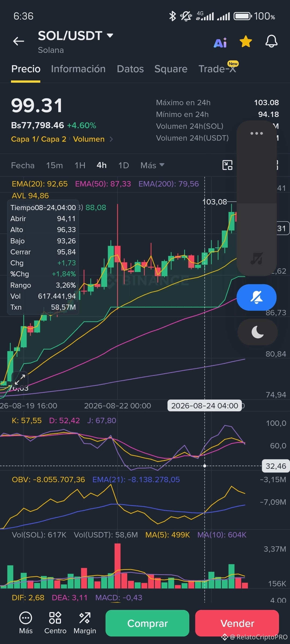
Task: Tap the battery status icon
Action: (243, 16)
